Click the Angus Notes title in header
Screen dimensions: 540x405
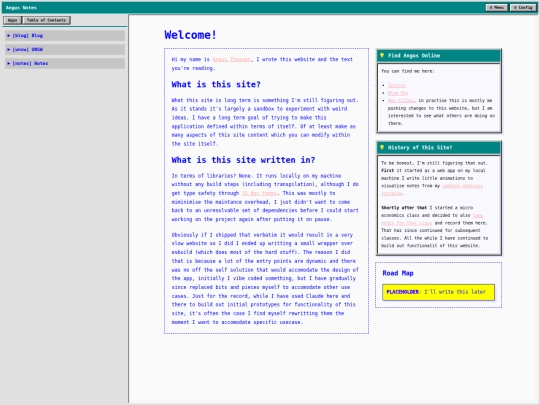pyautogui.click(x=21, y=8)
